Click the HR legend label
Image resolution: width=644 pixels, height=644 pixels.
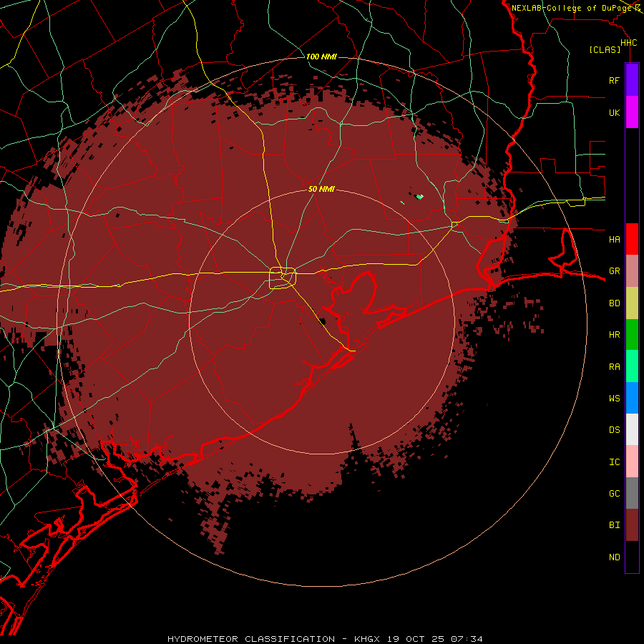615,335
